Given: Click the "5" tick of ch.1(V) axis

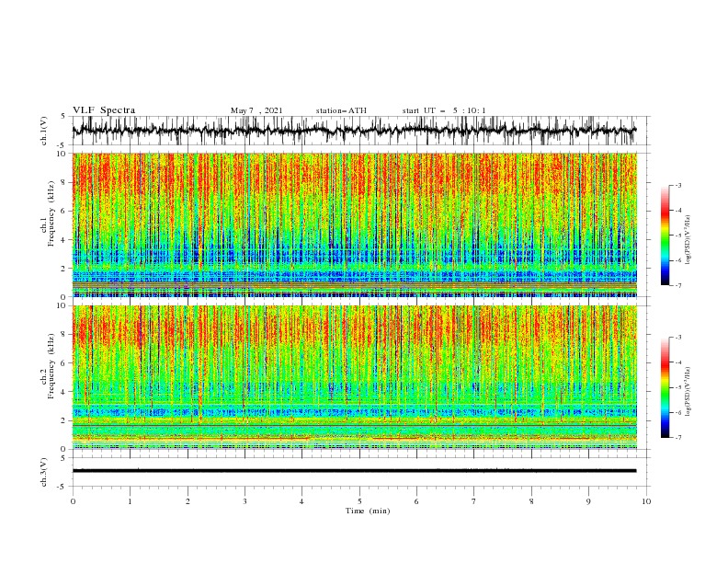Looking at the screenshot, I should coord(63,117).
